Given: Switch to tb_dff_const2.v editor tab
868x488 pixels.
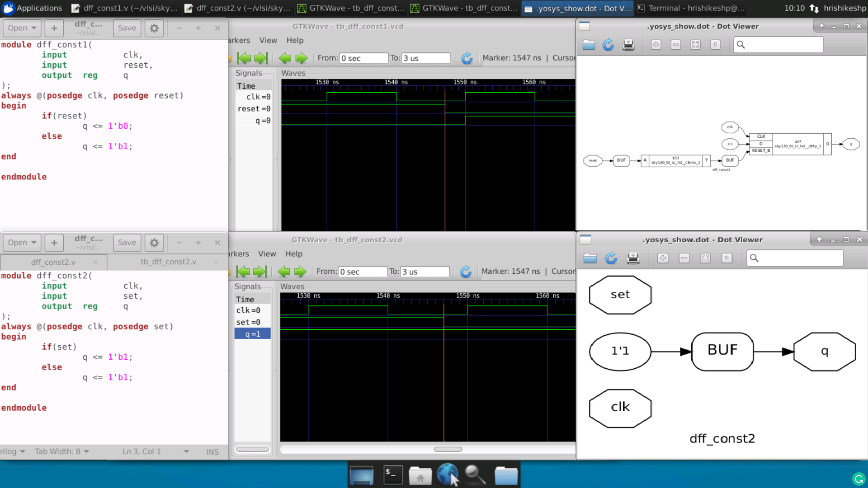Looking at the screenshot, I should tap(168, 262).
